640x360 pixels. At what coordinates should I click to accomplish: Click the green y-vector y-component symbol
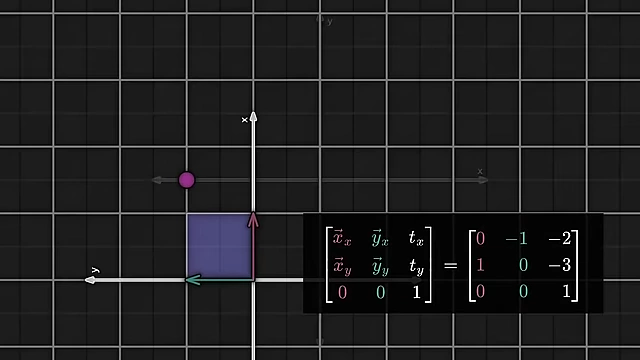tap(380, 267)
